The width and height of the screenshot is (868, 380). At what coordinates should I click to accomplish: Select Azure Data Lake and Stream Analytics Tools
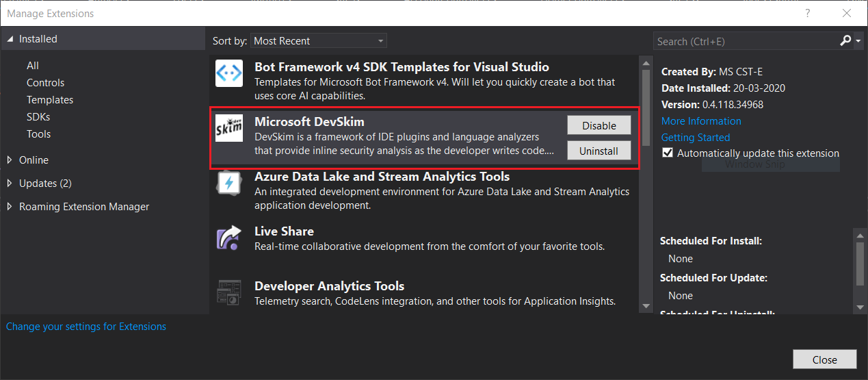pyautogui.click(x=382, y=177)
